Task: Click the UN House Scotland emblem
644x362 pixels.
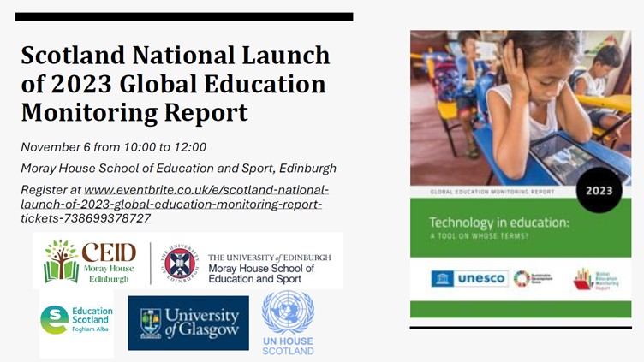Action: pos(289,312)
